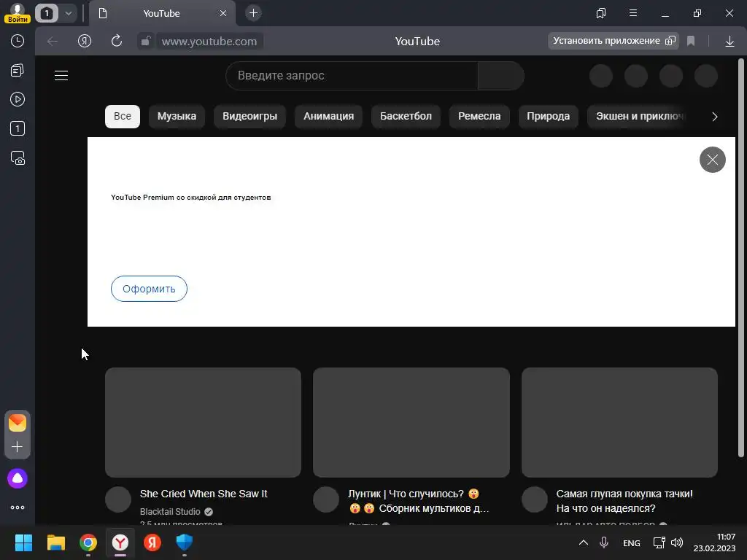Viewport: 747px width, 560px height.
Task: Launch Google Chrome from taskbar
Action: [x=88, y=542]
